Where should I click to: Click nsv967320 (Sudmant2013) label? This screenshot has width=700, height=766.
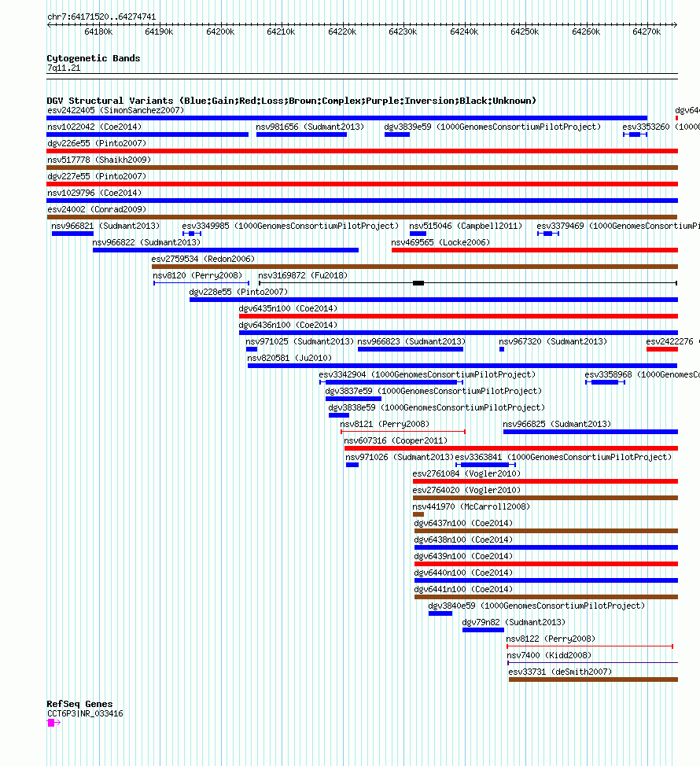click(553, 342)
